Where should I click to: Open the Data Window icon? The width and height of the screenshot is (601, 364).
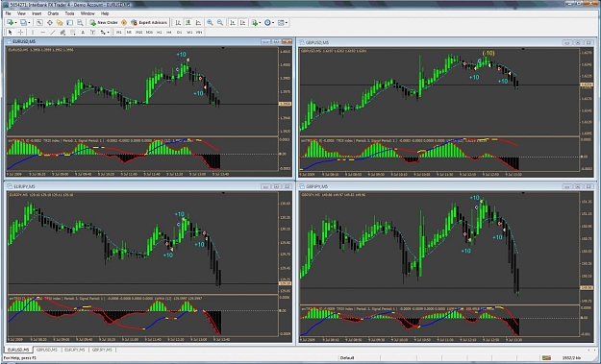coord(50,23)
